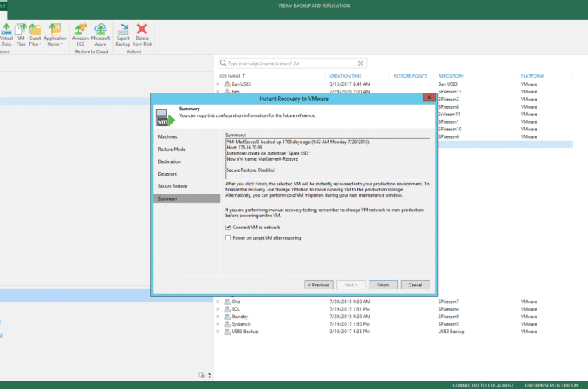Go to Destination wizard step
Viewport: 588px width, 389px height.
(169, 161)
